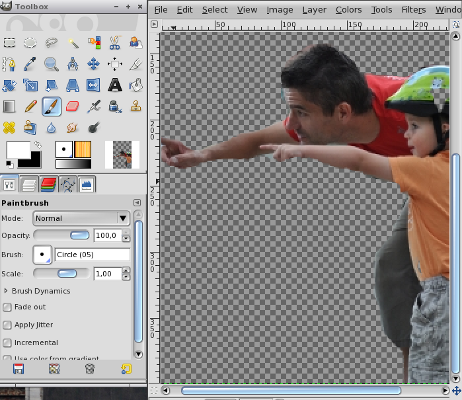
Task: Choose the Text tool
Action: point(115,85)
